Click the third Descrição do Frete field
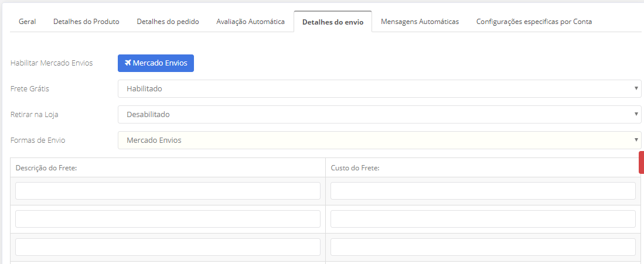This screenshot has height=264, width=644. pos(168,247)
